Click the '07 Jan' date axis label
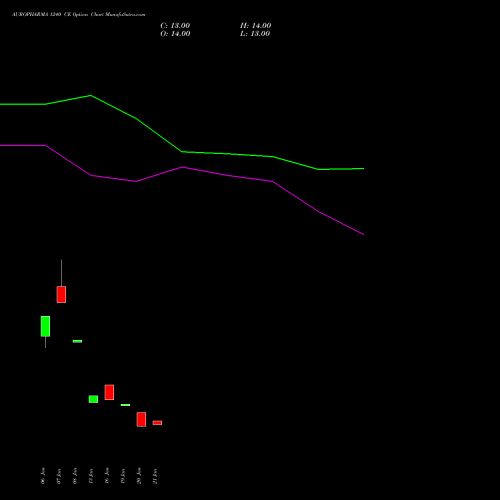Image resolution: width=500 pixels, height=500 pixels. [x=59, y=476]
